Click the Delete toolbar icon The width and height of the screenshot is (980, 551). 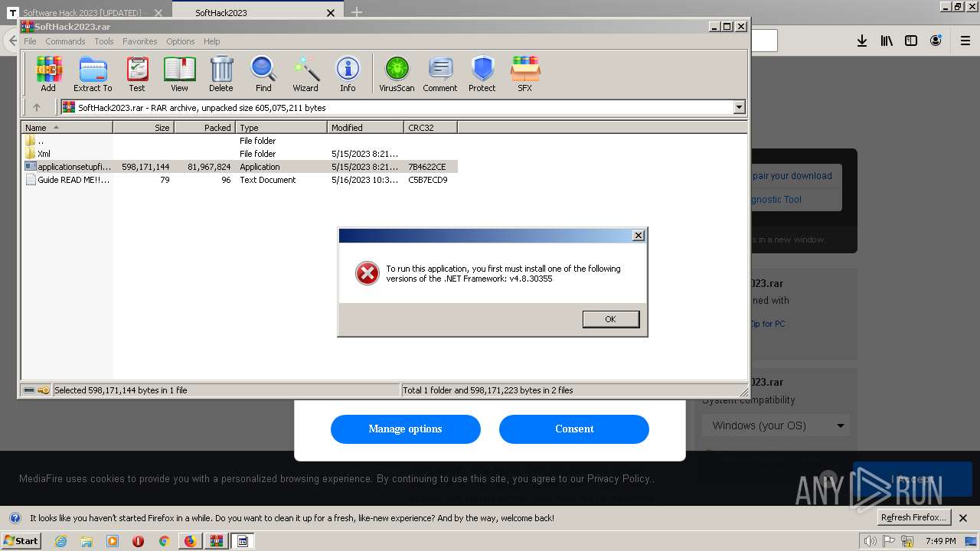point(221,74)
